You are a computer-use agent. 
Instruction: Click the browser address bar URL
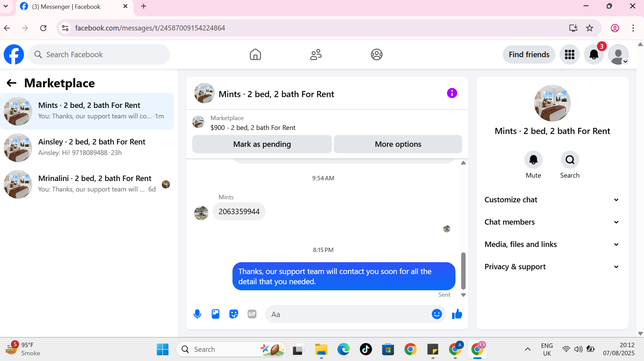point(150,28)
